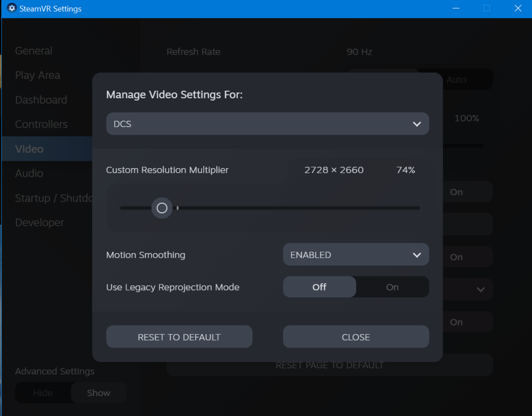532x416 pixels.
Task: Open the Developer settings tab
Action: tap(39, 222)
